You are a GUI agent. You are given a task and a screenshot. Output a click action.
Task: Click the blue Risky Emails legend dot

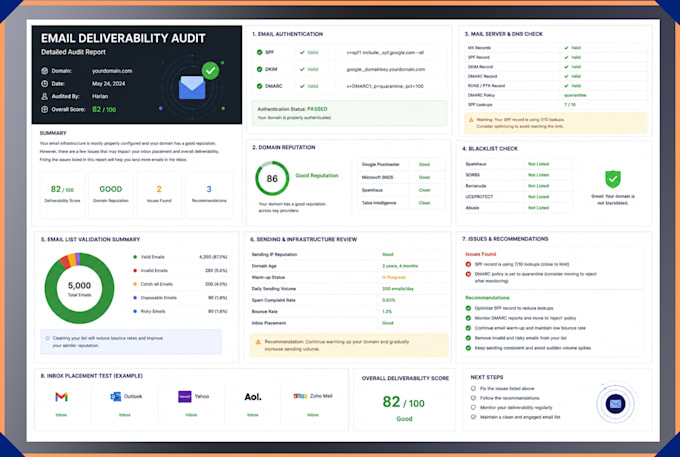click(x=135, y=311)
